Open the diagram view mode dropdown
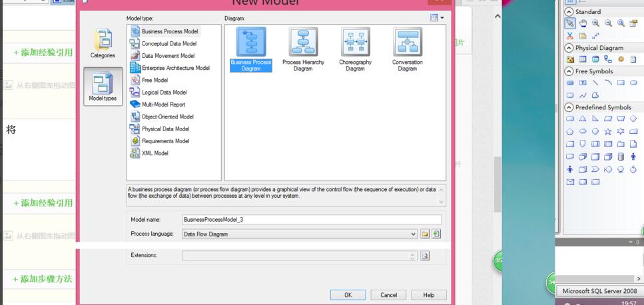 pos(437,18)
